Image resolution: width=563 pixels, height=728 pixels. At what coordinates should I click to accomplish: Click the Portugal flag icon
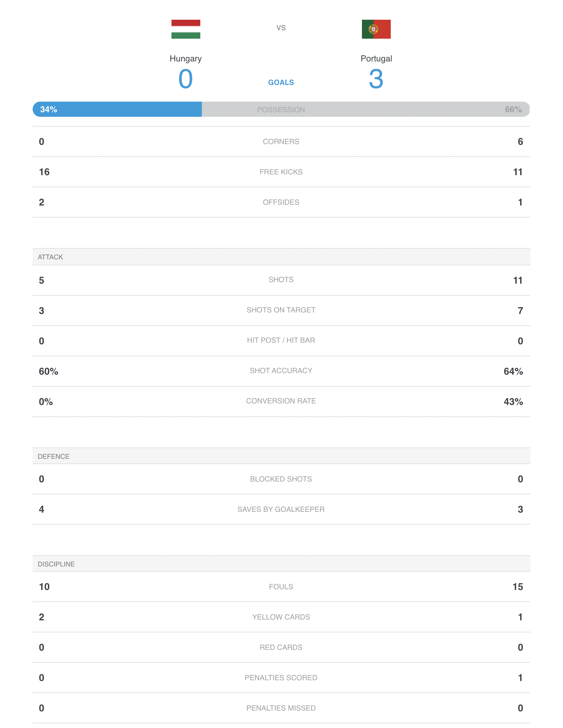(x=376, y=29)
